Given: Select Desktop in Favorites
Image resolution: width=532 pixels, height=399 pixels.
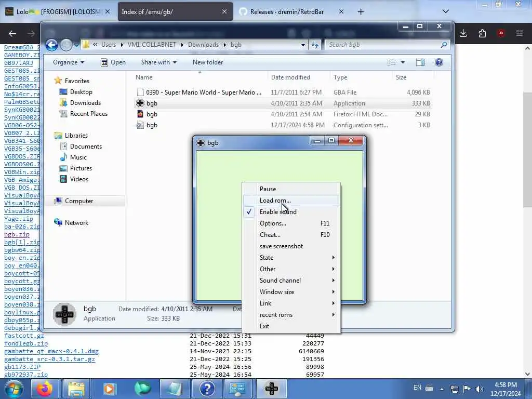Looking at the screenshot, I should tap(81, 92).
